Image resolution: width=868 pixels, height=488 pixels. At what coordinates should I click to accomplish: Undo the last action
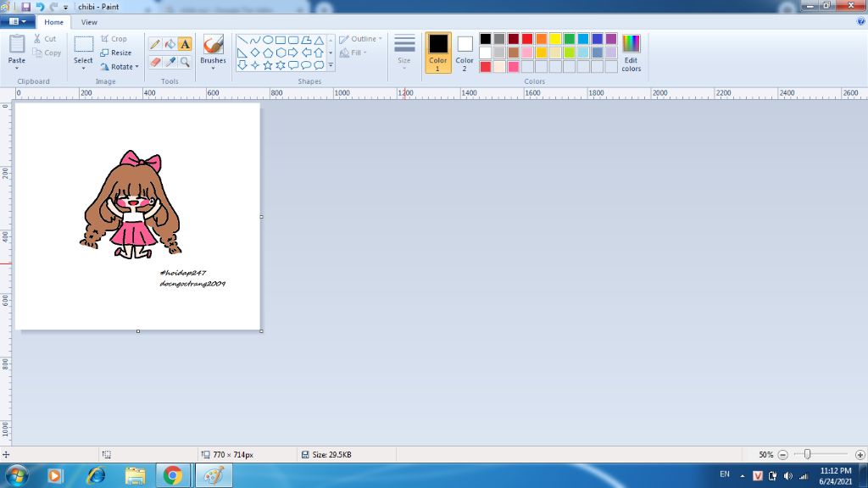click(40, 7)
